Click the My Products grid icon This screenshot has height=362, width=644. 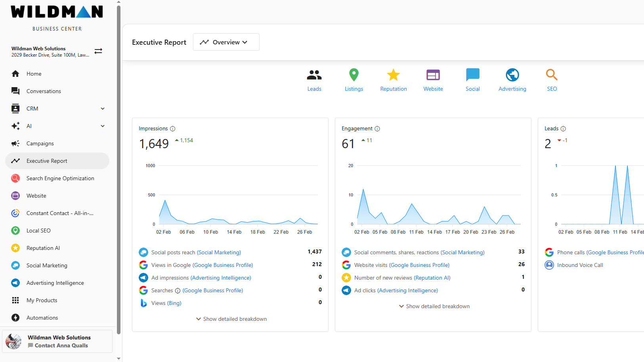tap(15, 300)
